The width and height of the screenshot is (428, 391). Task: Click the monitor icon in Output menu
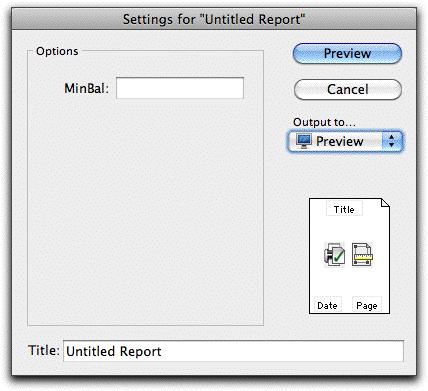pyautogui.click(x=304, y=141)
